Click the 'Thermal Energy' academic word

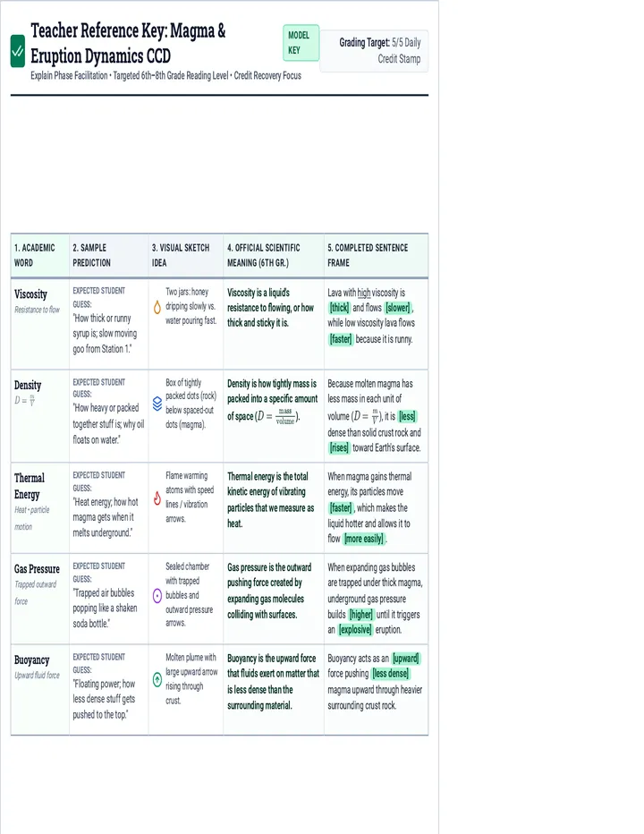click(x=30, y=486)
